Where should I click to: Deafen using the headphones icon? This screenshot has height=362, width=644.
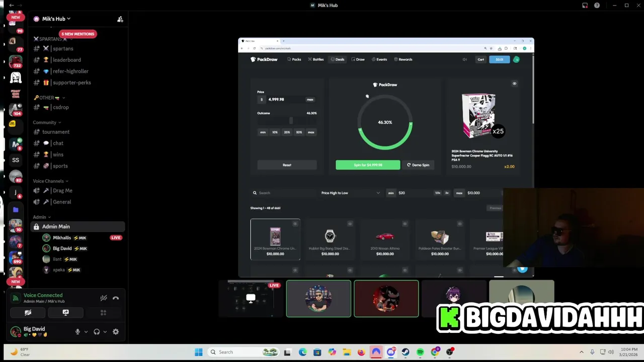[x=97, y=332]
